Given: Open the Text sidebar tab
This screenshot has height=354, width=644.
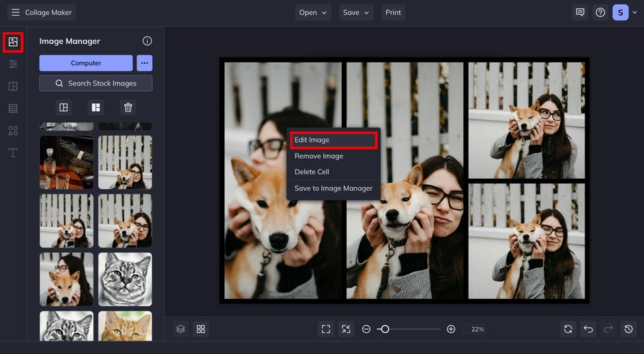Looking at the screenshot, I should pyautogui.click(x=13, y=153).
